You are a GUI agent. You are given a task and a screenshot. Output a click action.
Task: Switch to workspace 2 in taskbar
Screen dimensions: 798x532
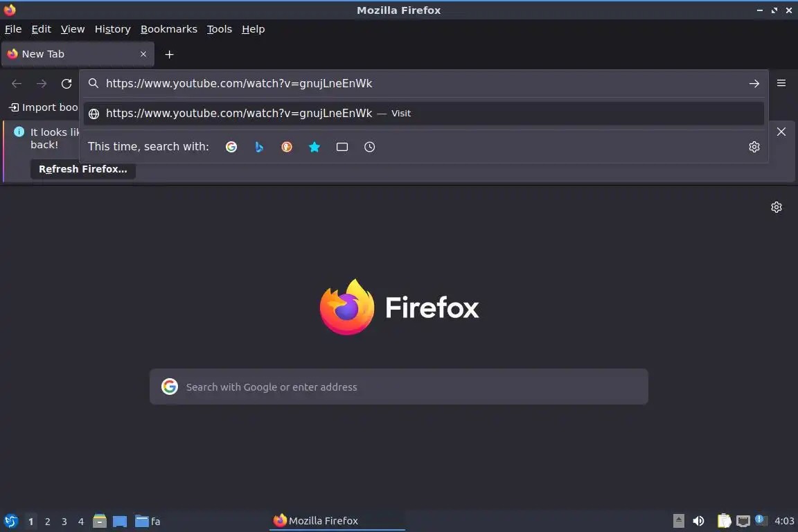(47, 522)
